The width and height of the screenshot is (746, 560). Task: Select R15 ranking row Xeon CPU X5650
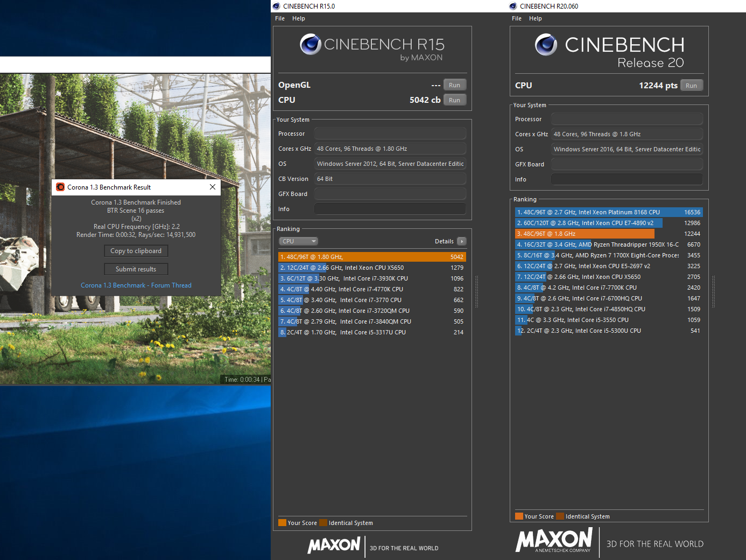tap(372, 268)
